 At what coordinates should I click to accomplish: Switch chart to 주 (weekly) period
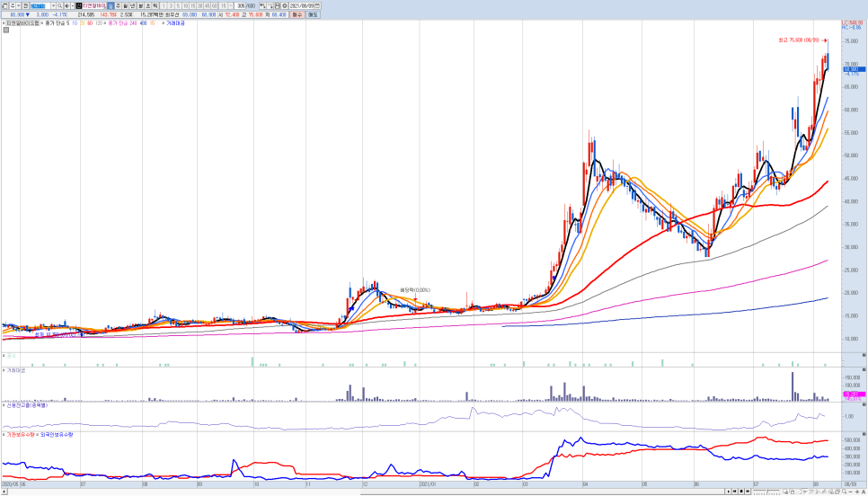coord(118,6)
